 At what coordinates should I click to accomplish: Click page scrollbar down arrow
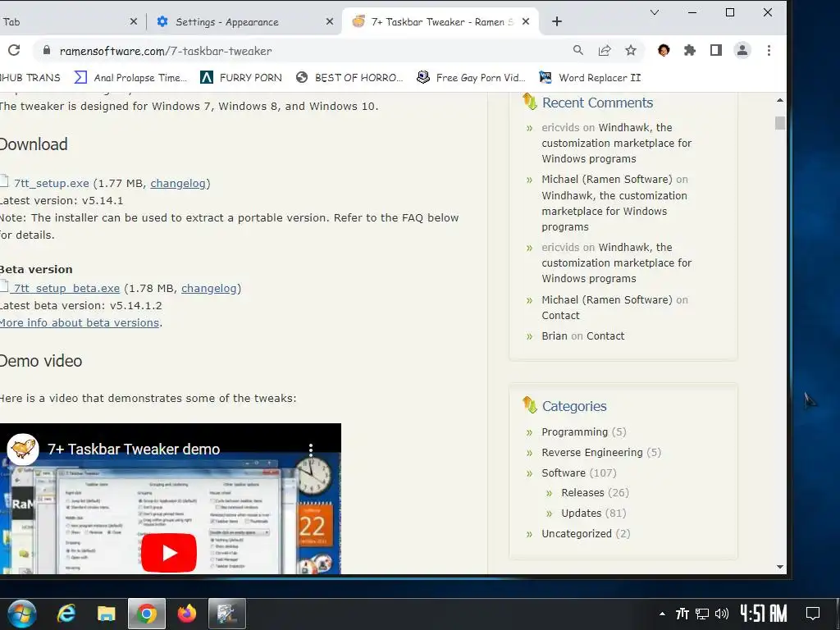[x=780, y=567]
